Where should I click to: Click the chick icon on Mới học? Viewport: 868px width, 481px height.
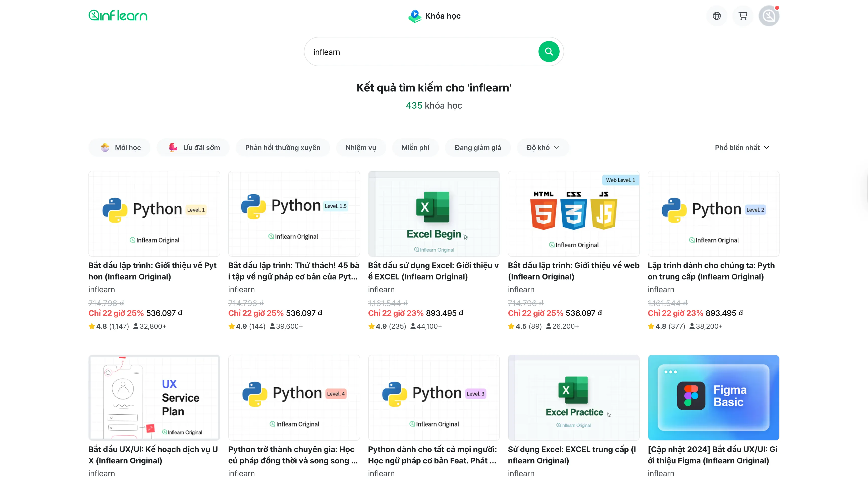click(105, 147)
